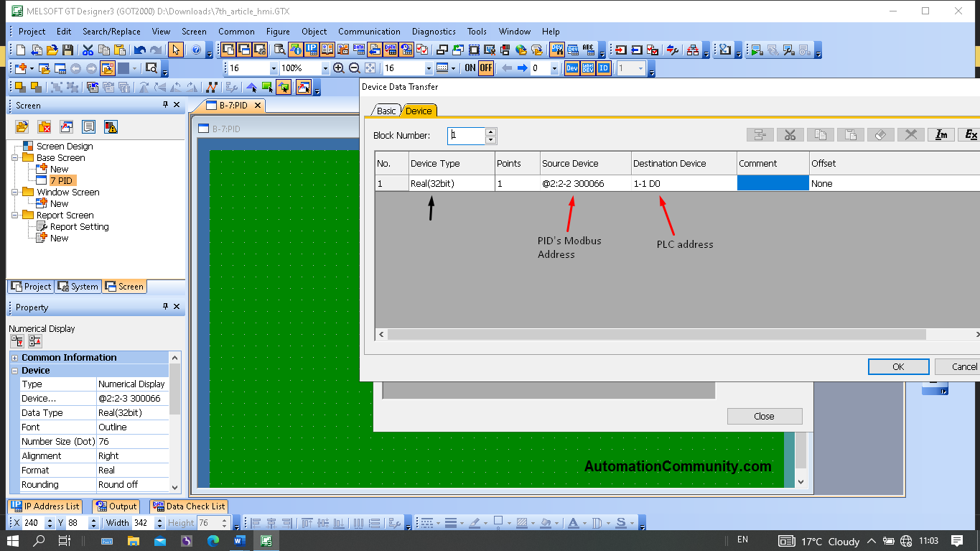
Task: Click the ON device state toggle
Action: tap(471, 68)
